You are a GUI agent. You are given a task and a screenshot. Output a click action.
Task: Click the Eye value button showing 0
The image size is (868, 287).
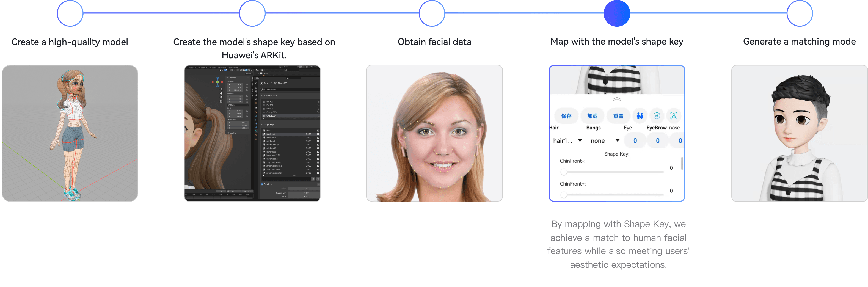tap(635, 140)
